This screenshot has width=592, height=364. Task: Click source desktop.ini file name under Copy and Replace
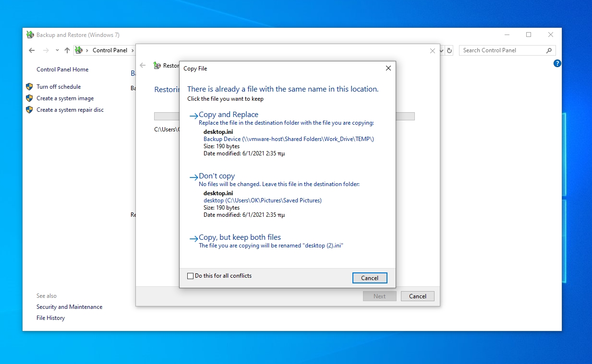(218, 132)
